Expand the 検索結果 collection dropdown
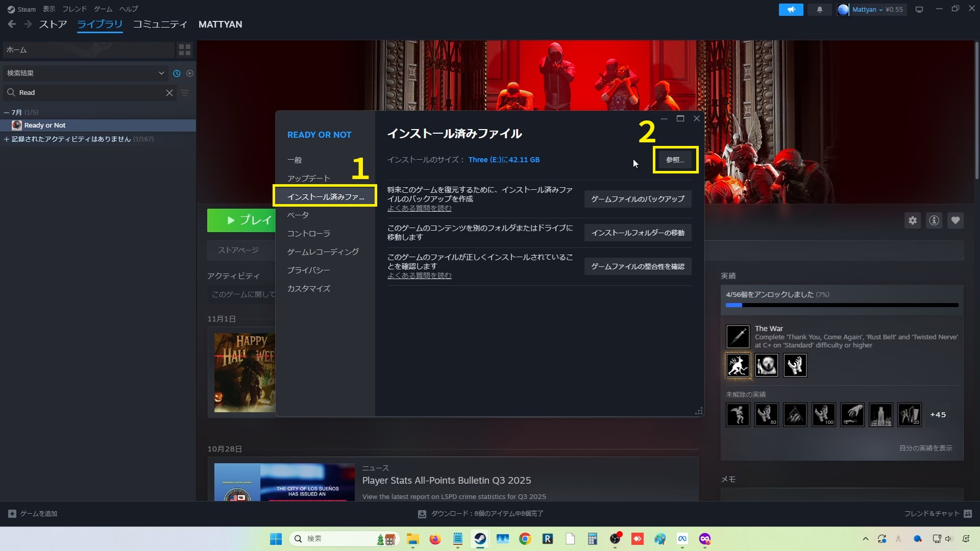The image size is (980, 551). (161, 73)
